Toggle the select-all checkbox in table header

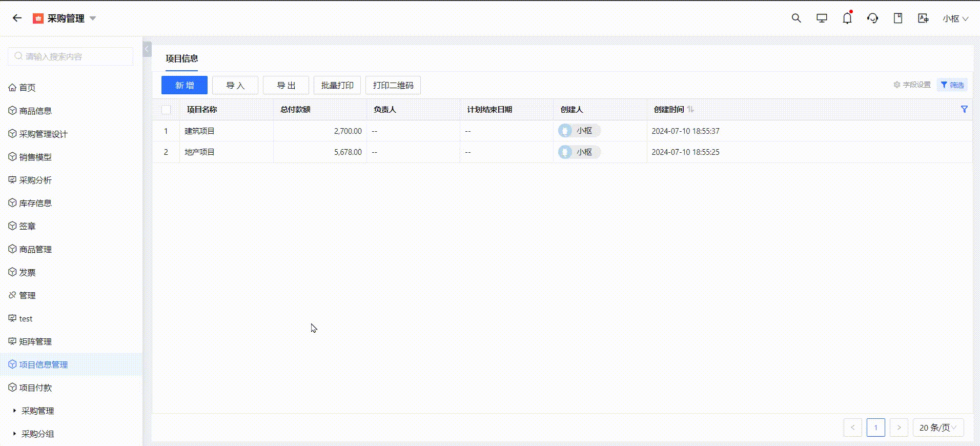click(166, 109)
